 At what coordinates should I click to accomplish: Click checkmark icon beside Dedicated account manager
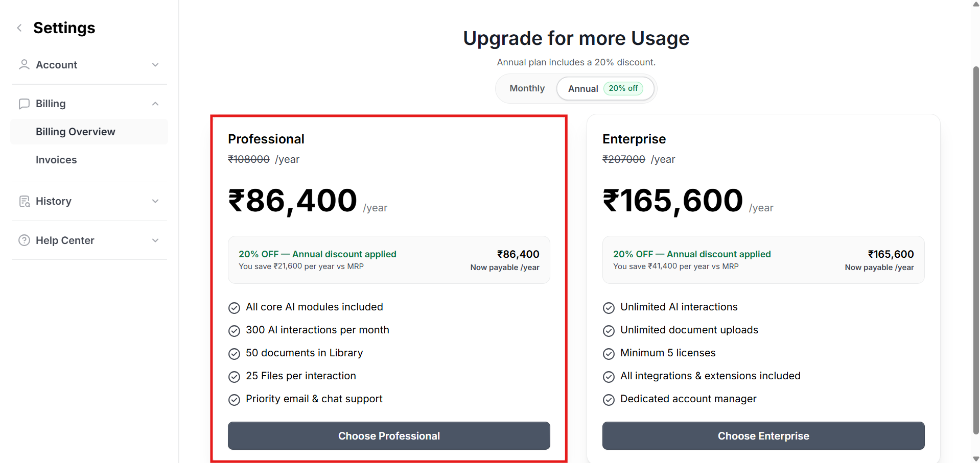click(x=609, y=400)
